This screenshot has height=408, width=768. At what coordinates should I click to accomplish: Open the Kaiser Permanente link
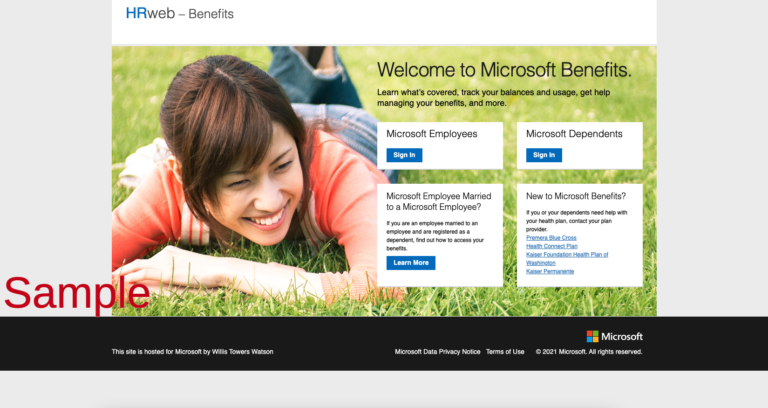coord(550,271)
